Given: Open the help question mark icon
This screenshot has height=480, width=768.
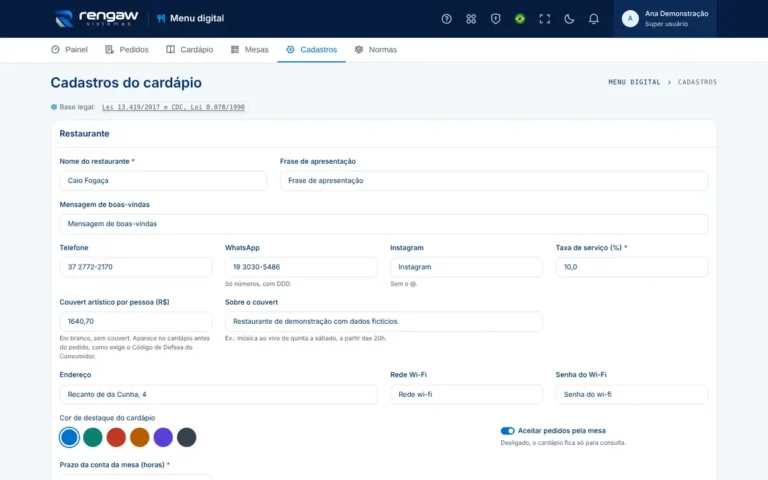Looking at the screenshot, I should [x=446, y=19].
